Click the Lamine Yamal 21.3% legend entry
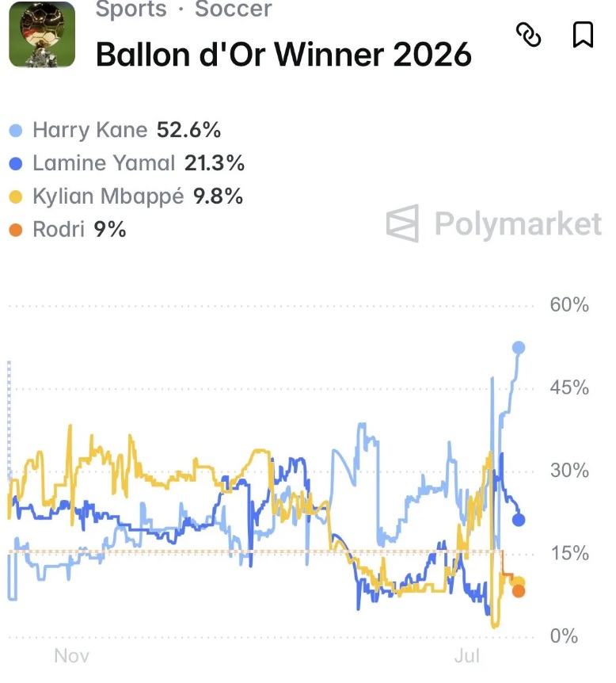This screenshot has width=616, height=683. point(127,163)
